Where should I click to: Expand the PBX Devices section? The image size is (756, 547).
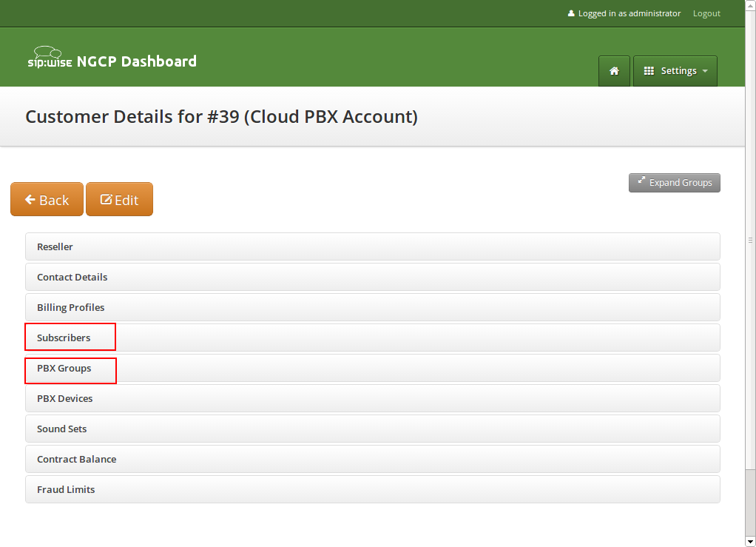[372, 398]
